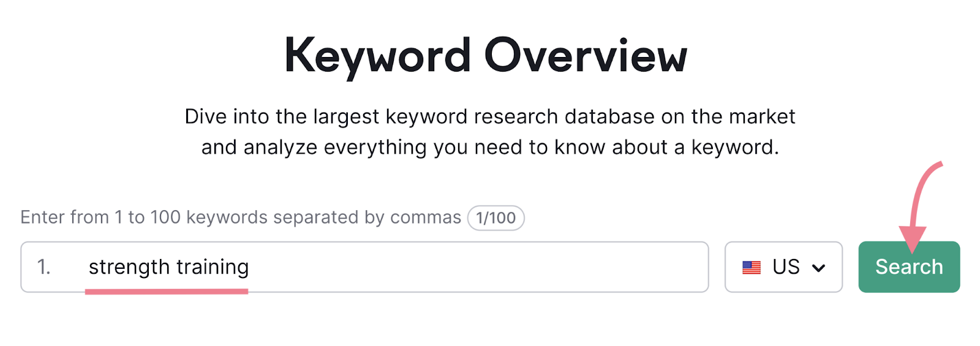Expand the country chevron arrow
The image size is (980, 346).
tap(818, 268)
